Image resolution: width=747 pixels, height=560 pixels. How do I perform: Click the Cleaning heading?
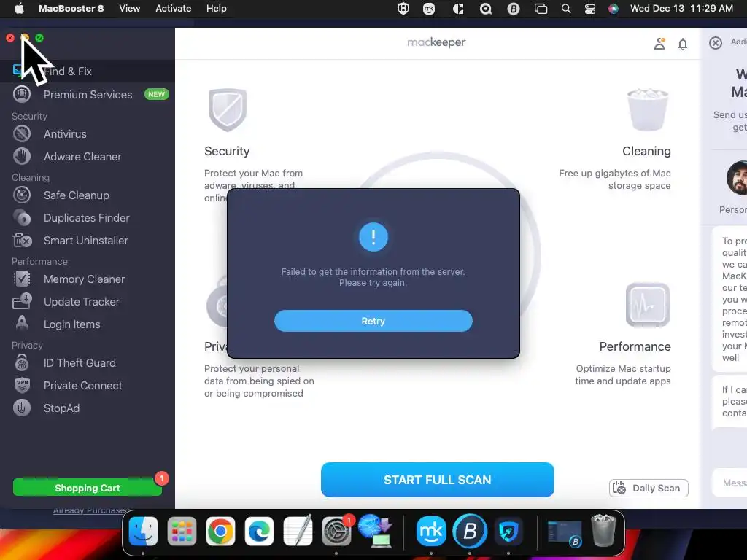[646, 151]
